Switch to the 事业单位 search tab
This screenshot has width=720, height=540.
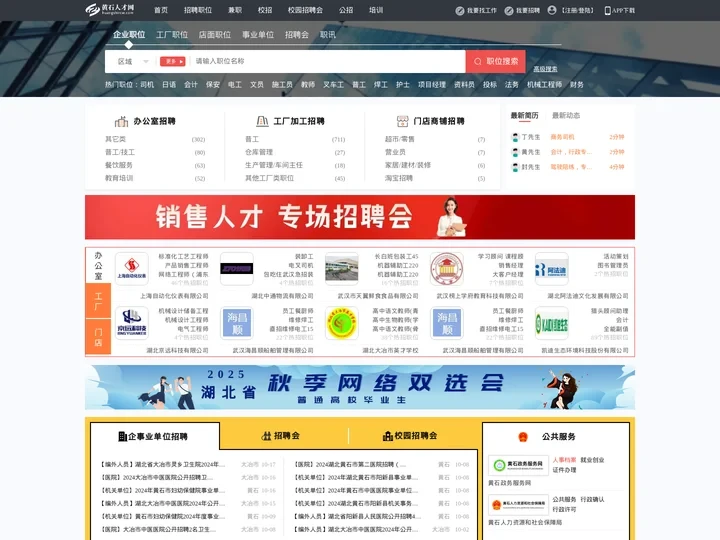tap(258, 35)
